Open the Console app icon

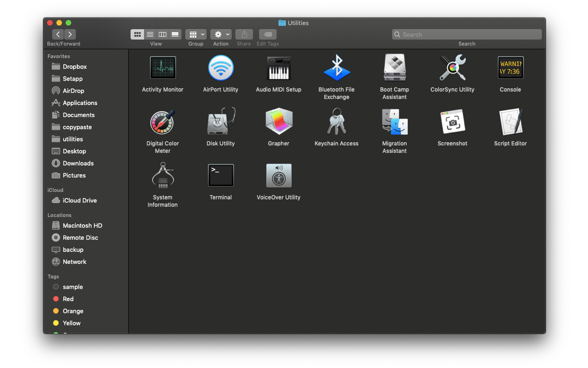[511, 68]
